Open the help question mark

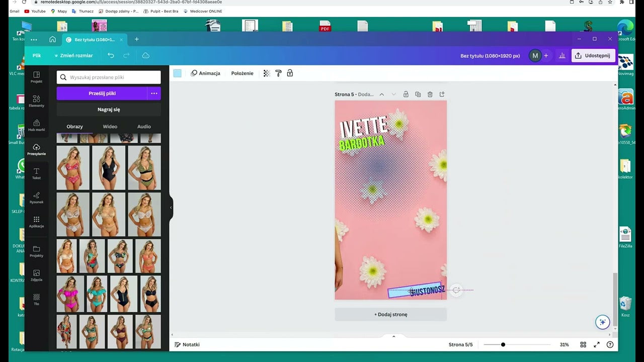coord(610,345)
